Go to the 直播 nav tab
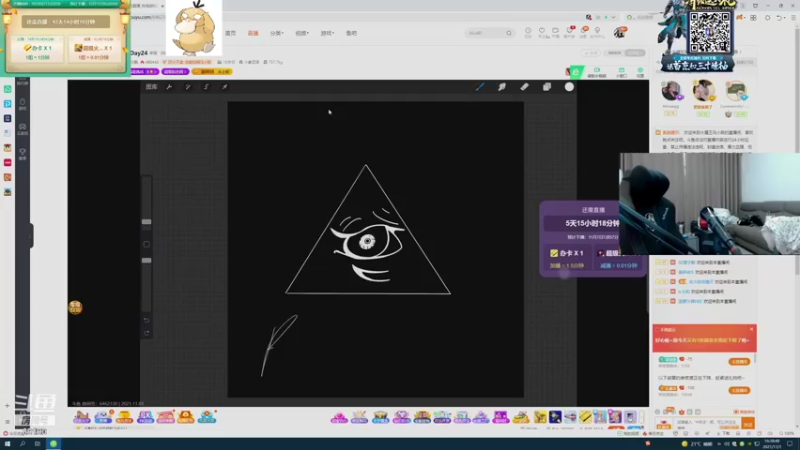800x450 pixels. click(253, 33)
